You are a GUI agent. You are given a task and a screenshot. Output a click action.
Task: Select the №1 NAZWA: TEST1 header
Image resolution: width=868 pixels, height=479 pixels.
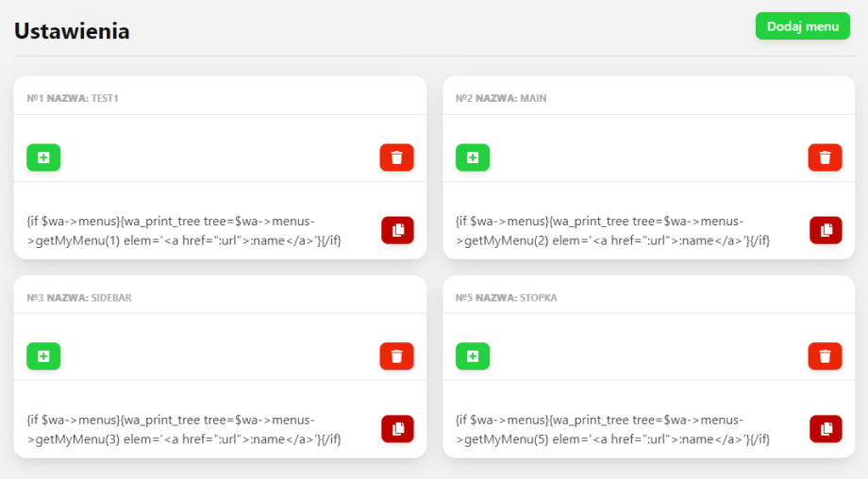[73, 98]
